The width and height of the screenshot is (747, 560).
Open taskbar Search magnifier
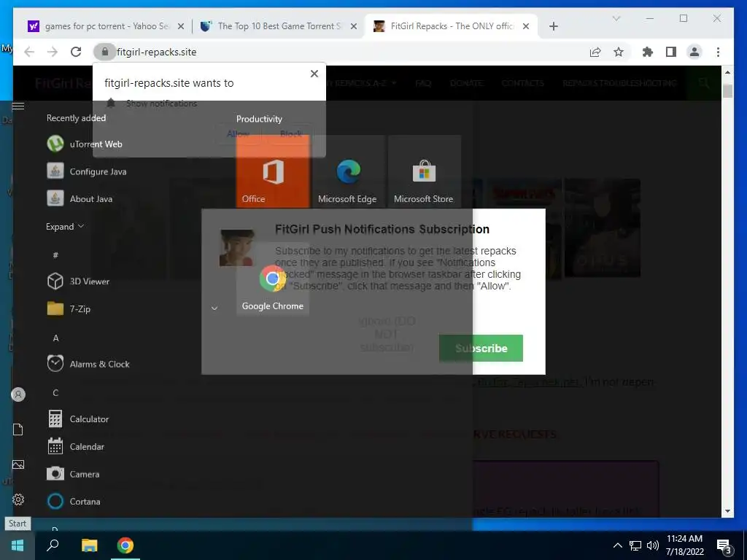pyautogui.click(x=53, y=545)
